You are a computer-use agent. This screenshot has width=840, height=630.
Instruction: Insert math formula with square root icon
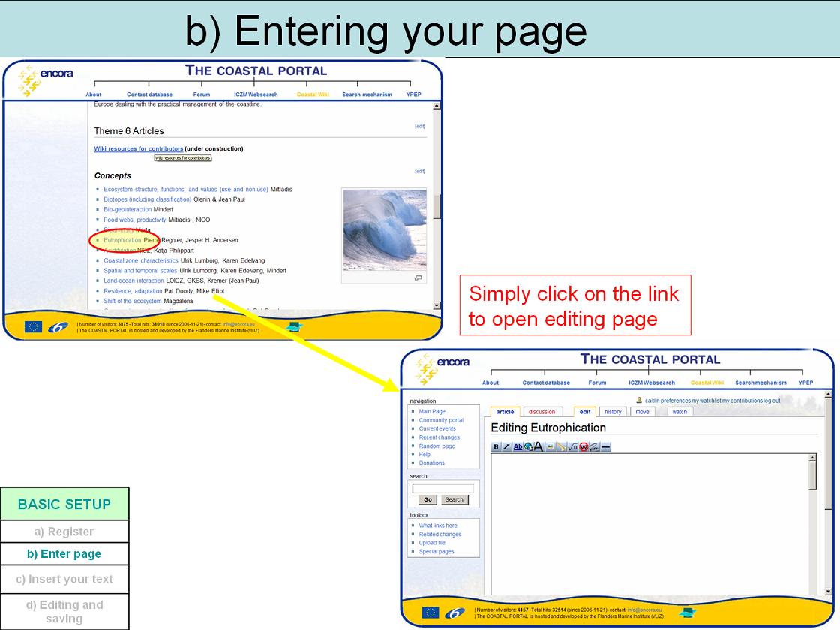(x=572, y=447)
